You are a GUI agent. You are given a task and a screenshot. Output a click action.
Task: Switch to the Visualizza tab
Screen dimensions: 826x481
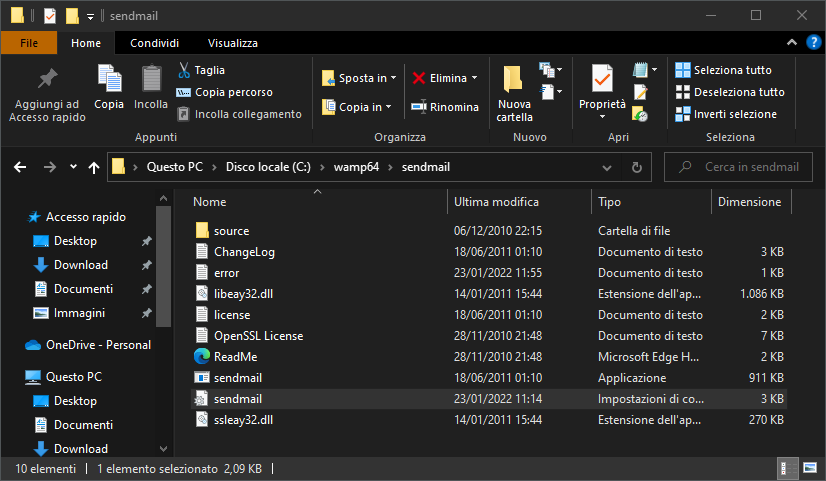232,43
